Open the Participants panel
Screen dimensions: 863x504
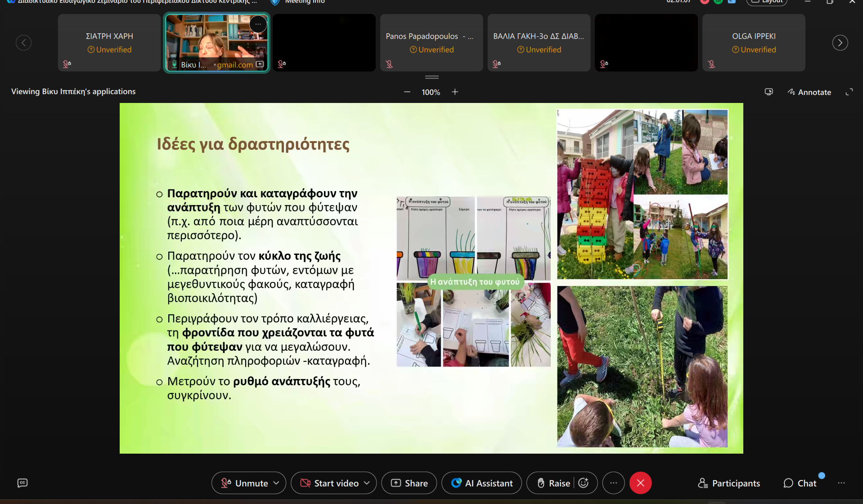[x=728, y=483]
